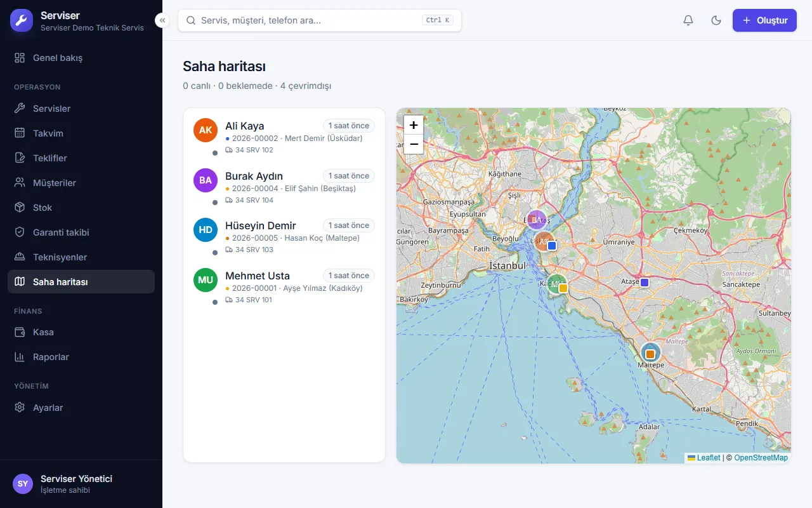Click the MU green avatar
The image size is (812, 508).
(x=206, y=280)
